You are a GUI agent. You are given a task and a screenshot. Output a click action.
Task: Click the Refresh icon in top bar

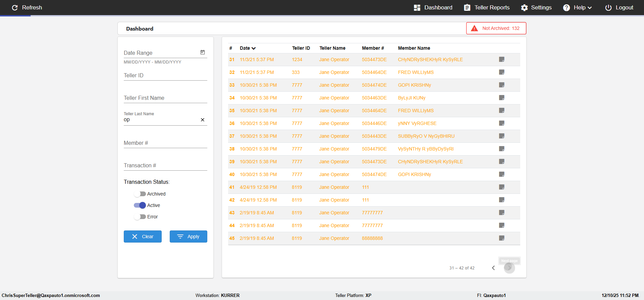click(15, 7)
